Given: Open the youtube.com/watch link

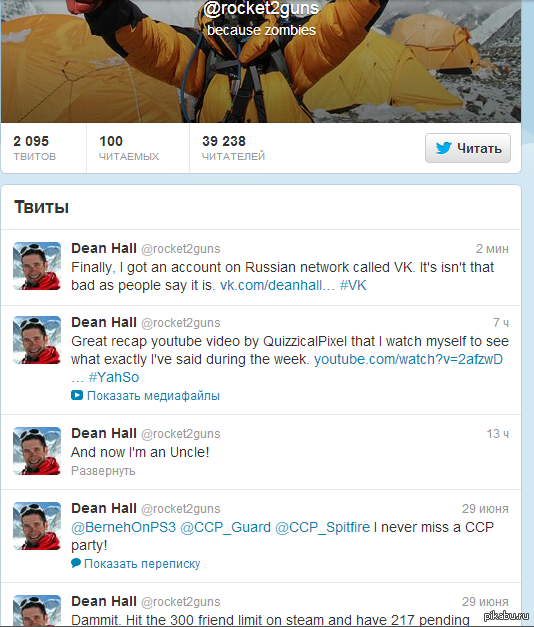Looking at the screenshot, I should pos(408,359).
